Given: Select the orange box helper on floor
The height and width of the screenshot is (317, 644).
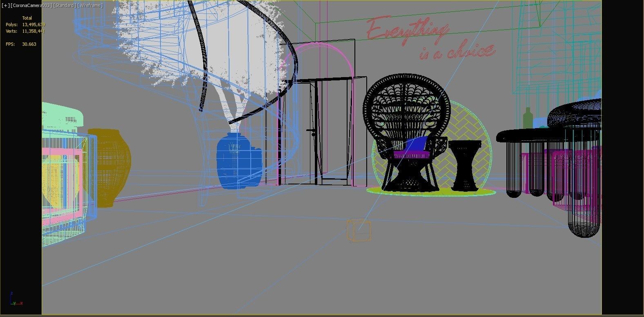Looking at the screenshot, I should click(x=359, y=230).
